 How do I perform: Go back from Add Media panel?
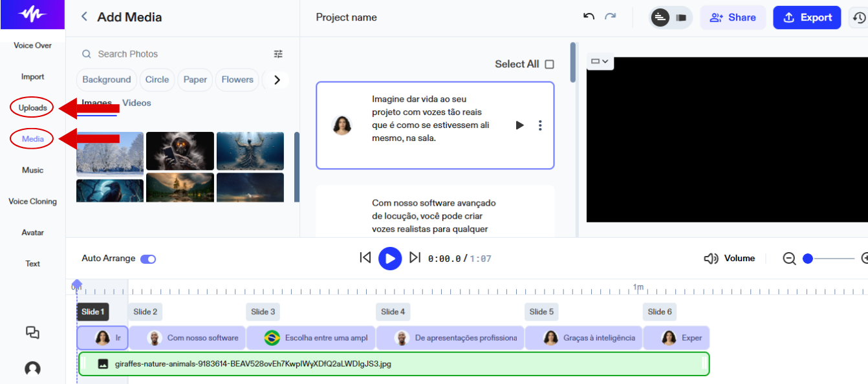(84, 17)
